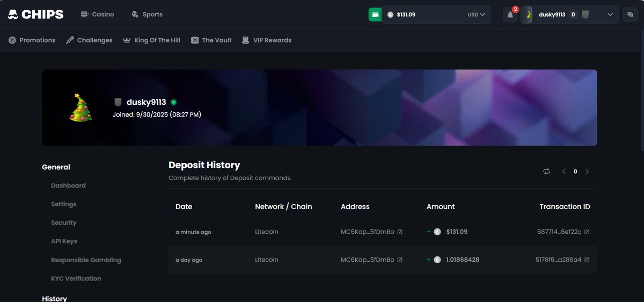Refresh the deposit history list
Image resolution: width=644 pixels, height=302 pixels.
(x=546, y=171)
